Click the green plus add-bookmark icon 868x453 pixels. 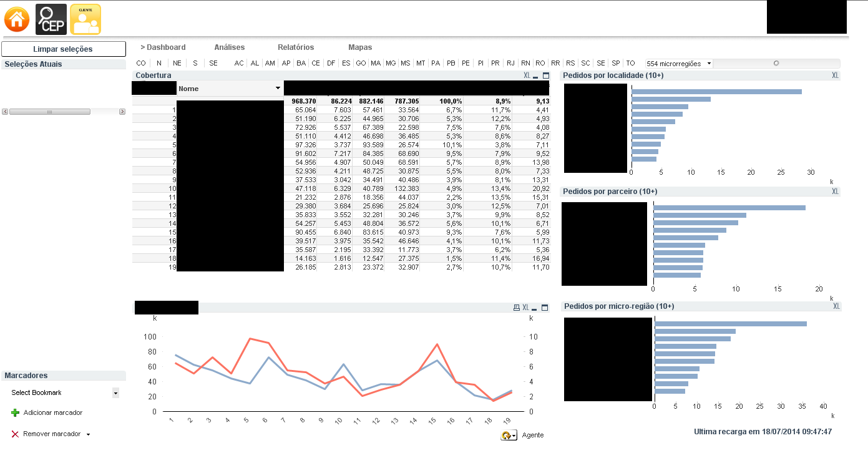coord(16,413)
